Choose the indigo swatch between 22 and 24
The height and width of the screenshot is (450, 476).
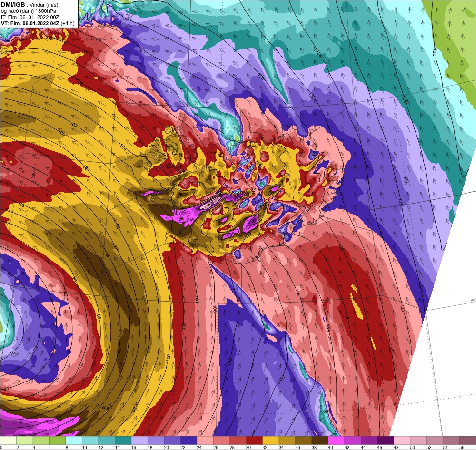[x=188, y=440]
